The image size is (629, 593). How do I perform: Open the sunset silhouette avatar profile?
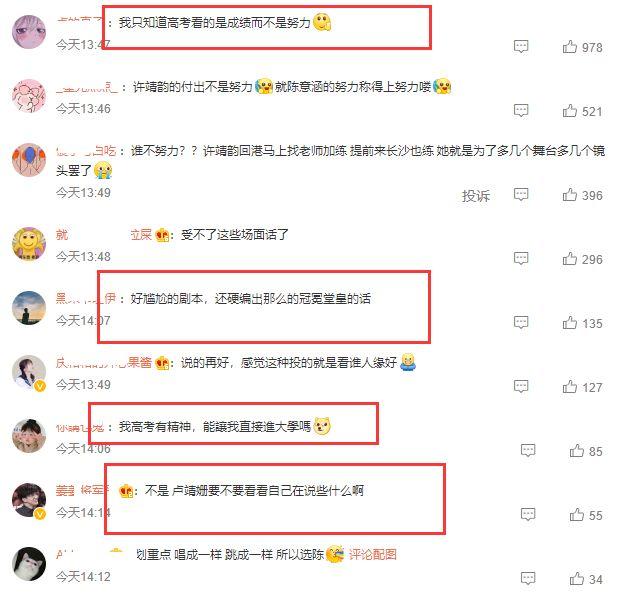[x=29, y=308]
